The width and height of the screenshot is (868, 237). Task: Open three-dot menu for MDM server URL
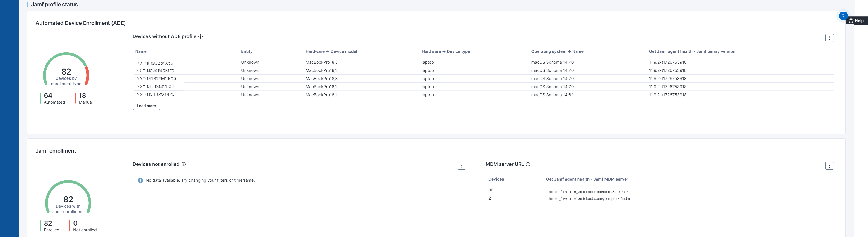(829, 166)
